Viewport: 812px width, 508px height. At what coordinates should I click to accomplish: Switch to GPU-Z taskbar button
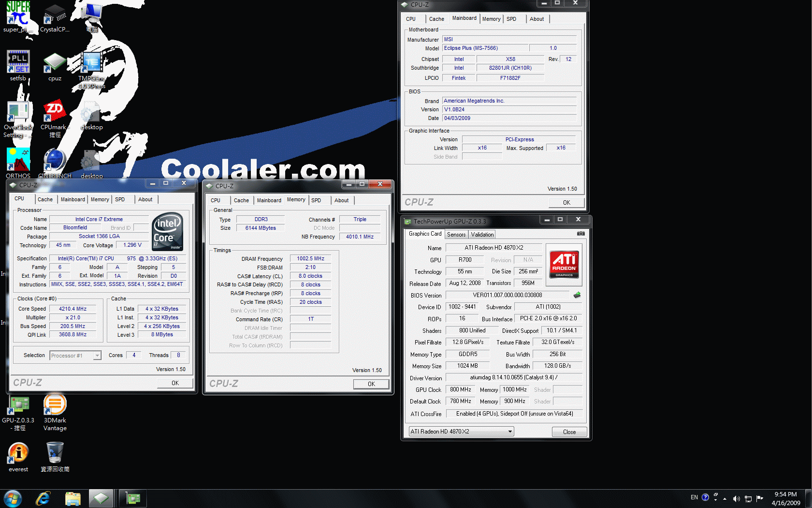tap(132, 498)
